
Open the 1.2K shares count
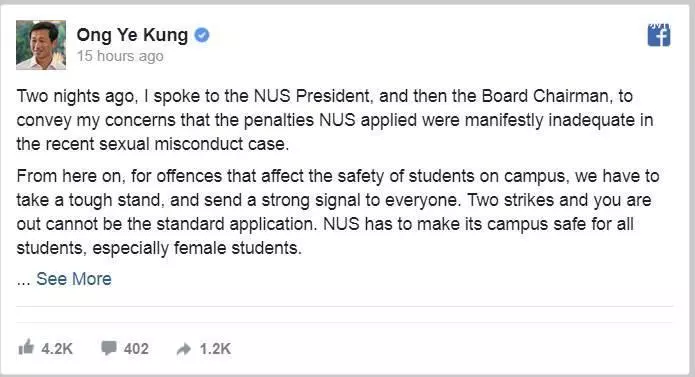click(215, 349)
